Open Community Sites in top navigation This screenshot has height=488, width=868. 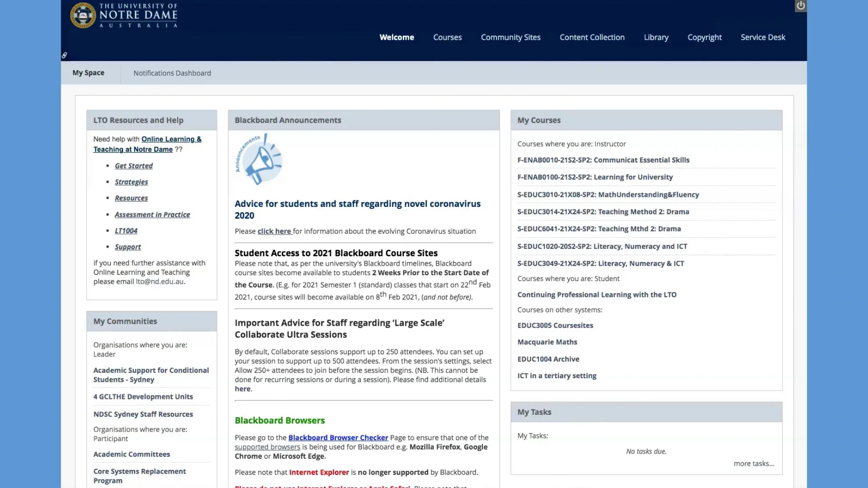pyautogui.click(x=510, y=38)
